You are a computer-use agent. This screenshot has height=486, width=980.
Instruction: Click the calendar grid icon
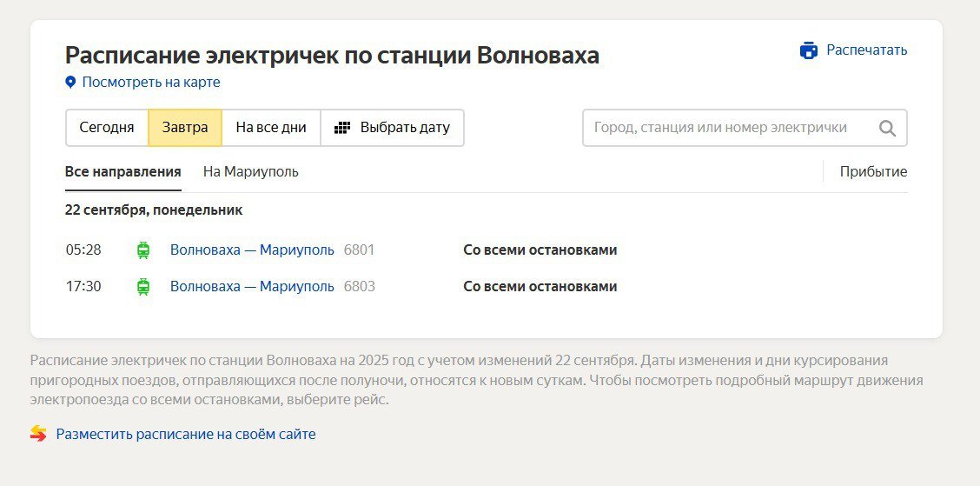(x=342, y=128)
